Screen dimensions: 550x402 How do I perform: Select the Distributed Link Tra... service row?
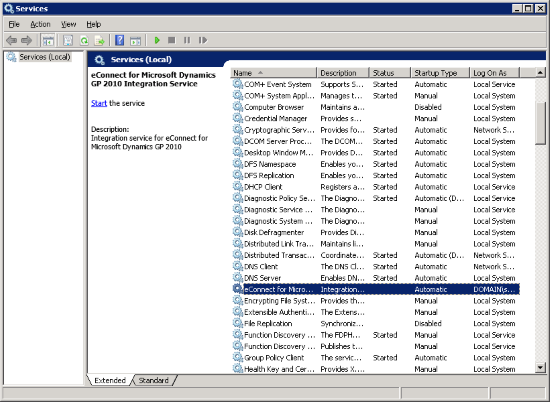pyautogui.click(x=376, y=243)
